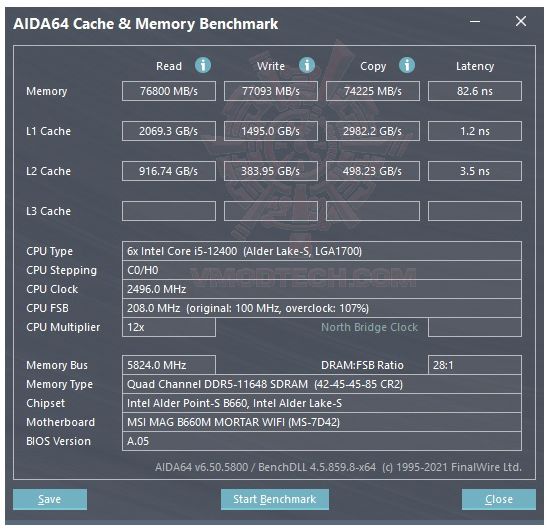Select Memory Type Quad Channel DDR5-11648 field

(322, 384)
